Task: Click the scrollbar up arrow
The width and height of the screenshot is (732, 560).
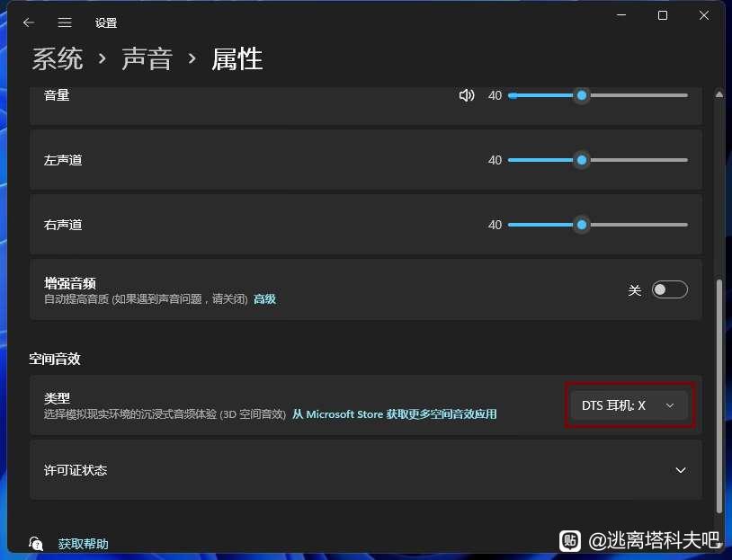Action: pyautogui.click(x=719, y=94)
